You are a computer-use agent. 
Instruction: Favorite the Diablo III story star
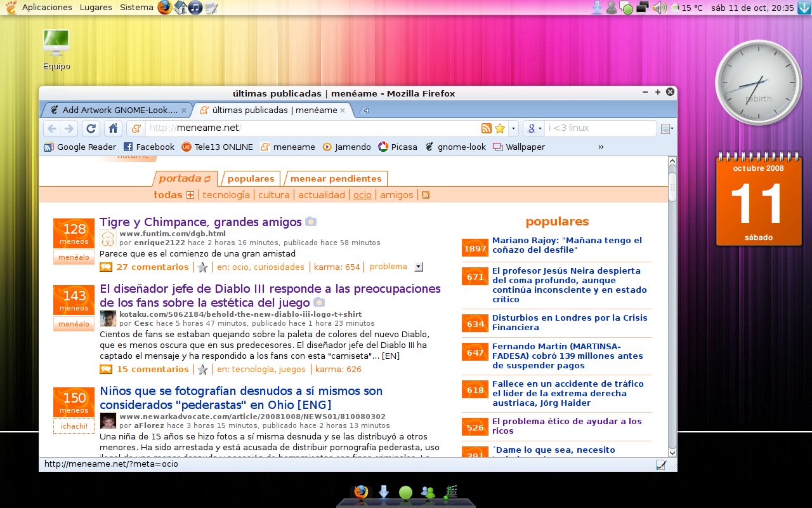(202, 370)
